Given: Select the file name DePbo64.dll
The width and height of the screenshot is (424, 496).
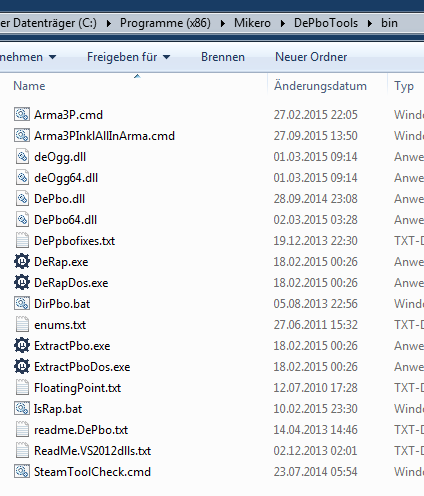Looking at the screenshot, I should (x=65, y=220).
